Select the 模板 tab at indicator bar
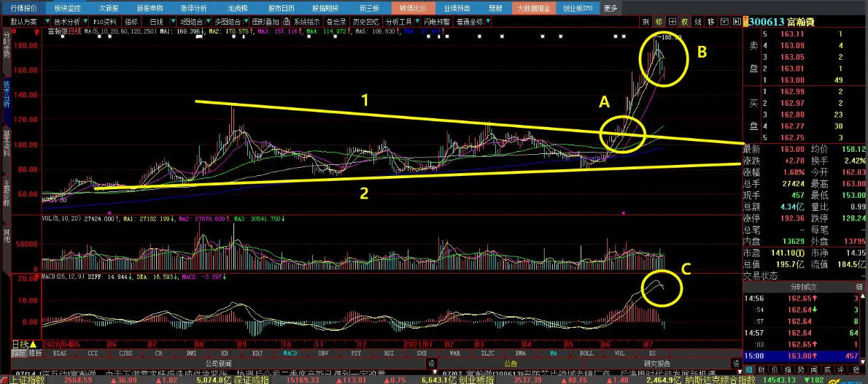 [36, 353]
